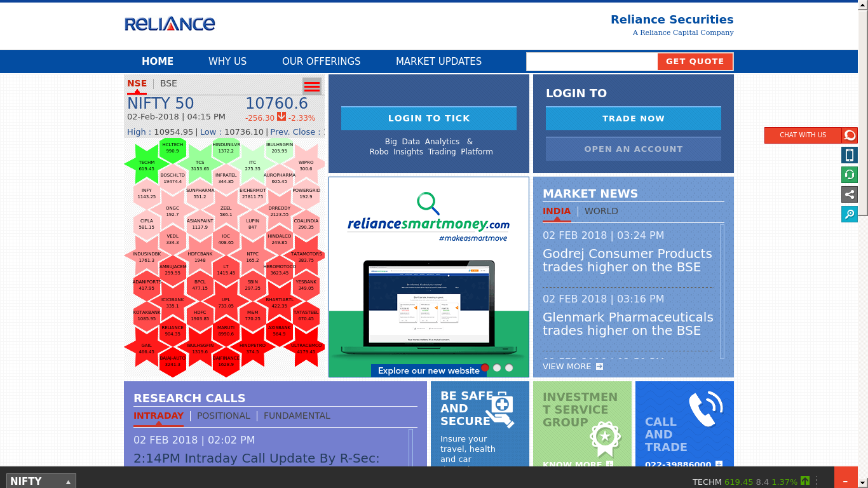
Task: Select the third carousel dot
Action: [509, 368]
